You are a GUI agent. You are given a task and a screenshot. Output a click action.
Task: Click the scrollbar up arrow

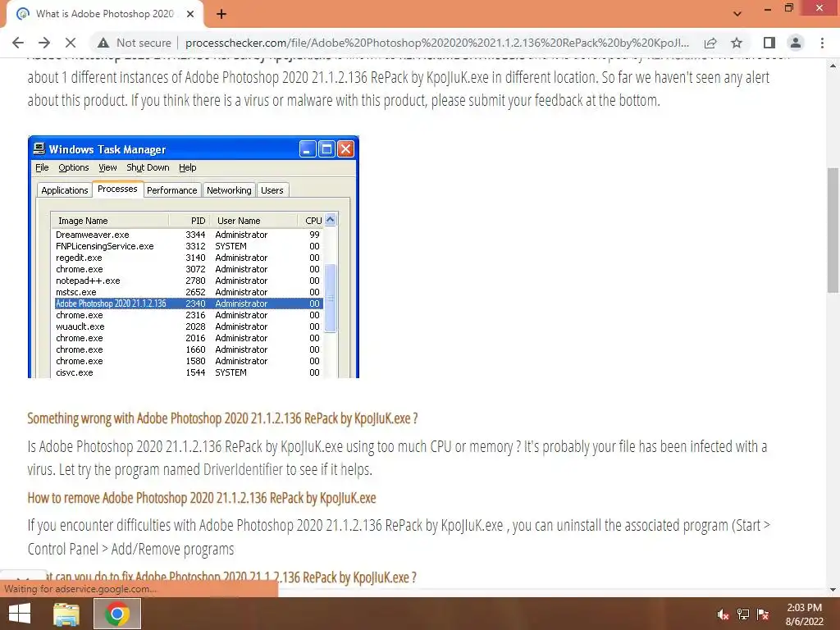click(833, 66)
